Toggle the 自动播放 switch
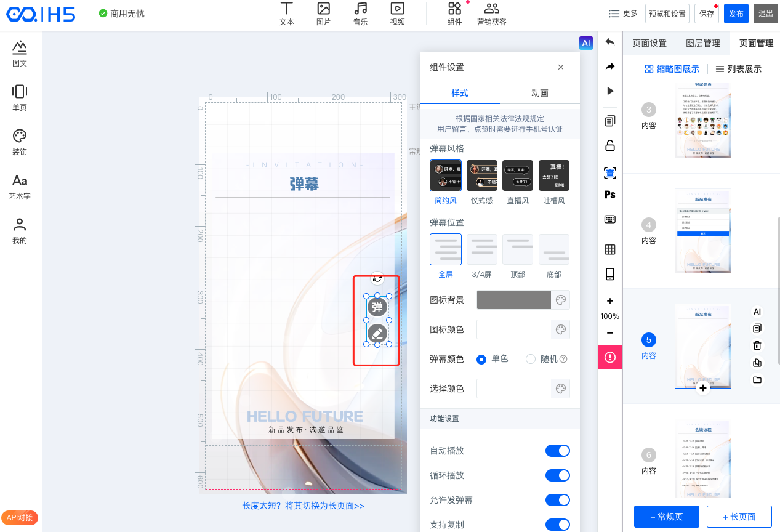Screen dimensions: 780x532 point(558,451)
